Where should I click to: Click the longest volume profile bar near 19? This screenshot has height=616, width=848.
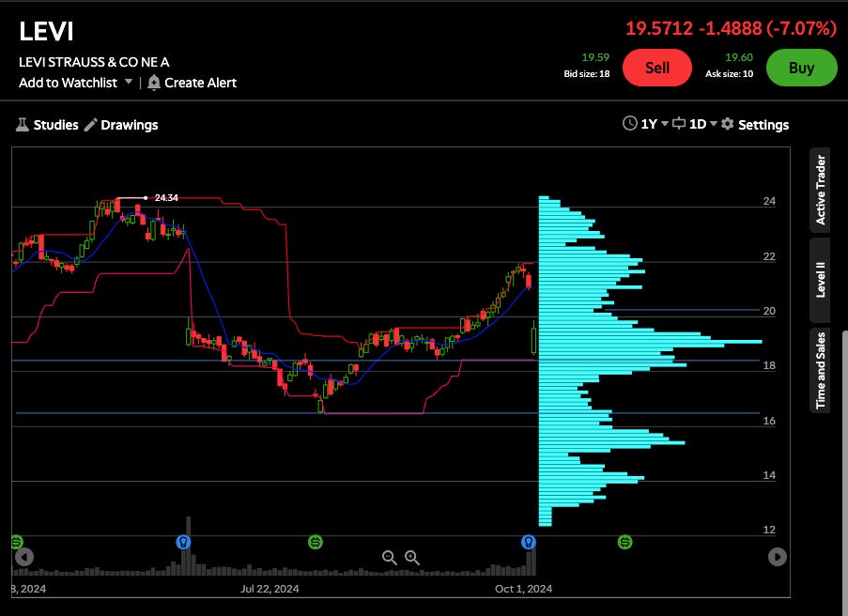(650, 342)
